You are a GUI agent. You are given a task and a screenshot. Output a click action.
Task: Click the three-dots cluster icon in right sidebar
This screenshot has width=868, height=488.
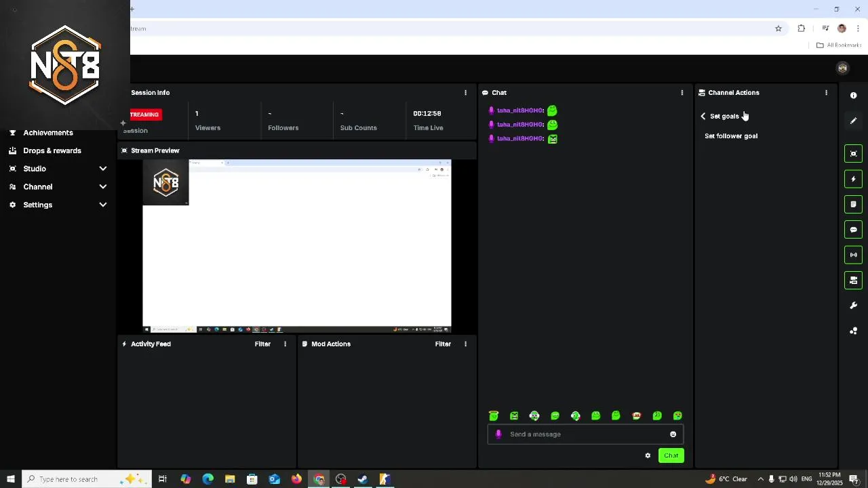coord(854,331)
